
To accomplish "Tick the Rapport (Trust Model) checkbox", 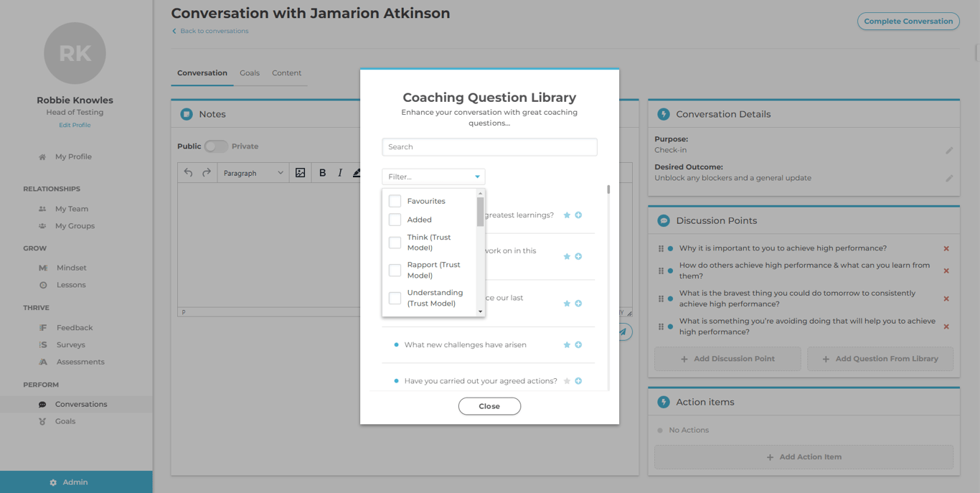I will (395, 270).
